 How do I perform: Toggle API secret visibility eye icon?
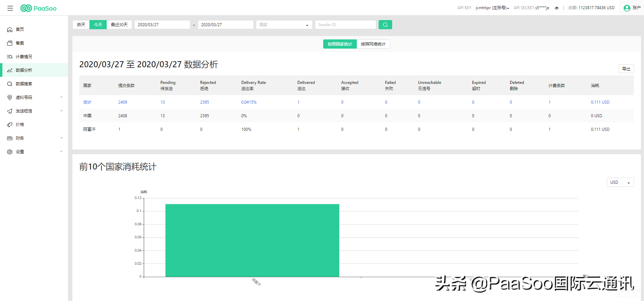coord(557,8)
